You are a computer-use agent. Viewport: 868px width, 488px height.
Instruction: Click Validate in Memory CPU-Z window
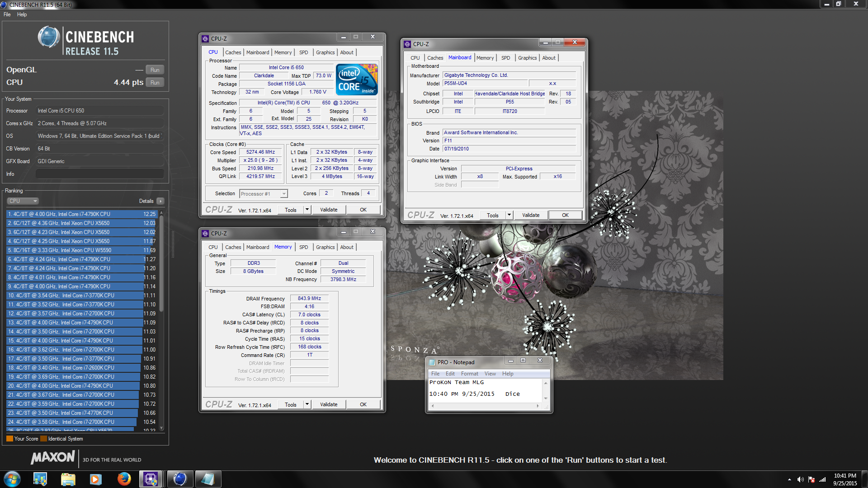pyautogui.click(x=329, y=404)
